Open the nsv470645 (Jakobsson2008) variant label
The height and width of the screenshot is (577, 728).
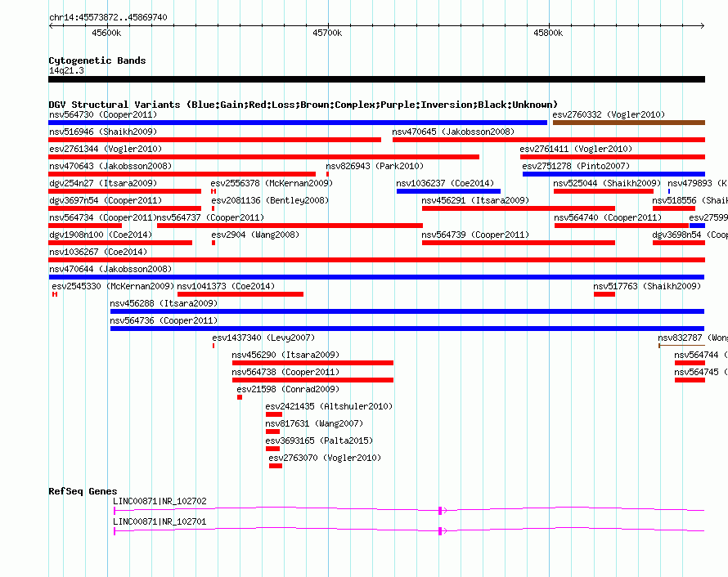click(x=453, y=132)
